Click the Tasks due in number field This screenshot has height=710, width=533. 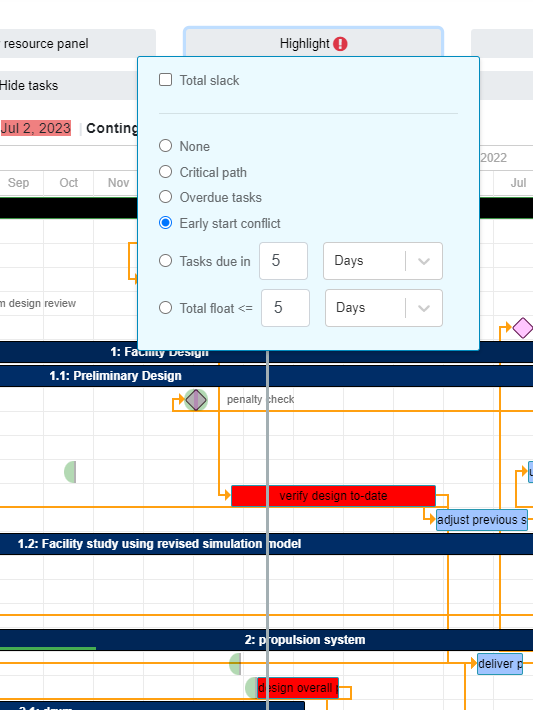pos(283,261)
